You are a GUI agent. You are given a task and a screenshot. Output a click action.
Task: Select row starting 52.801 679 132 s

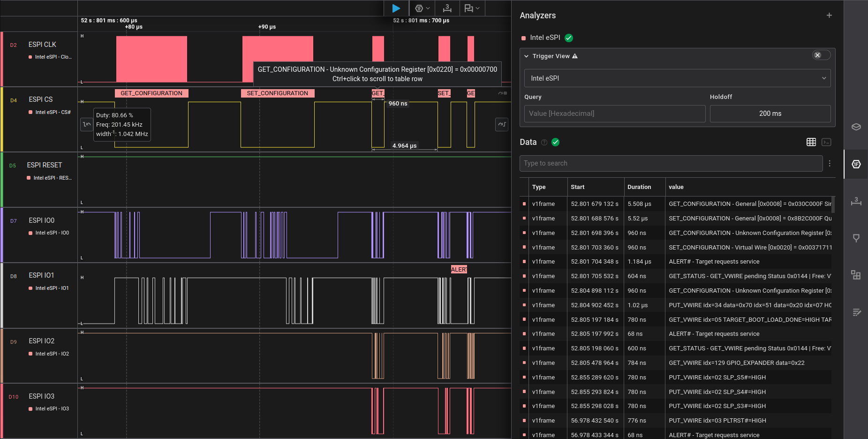pyautogui.click(x=676, y=204)
